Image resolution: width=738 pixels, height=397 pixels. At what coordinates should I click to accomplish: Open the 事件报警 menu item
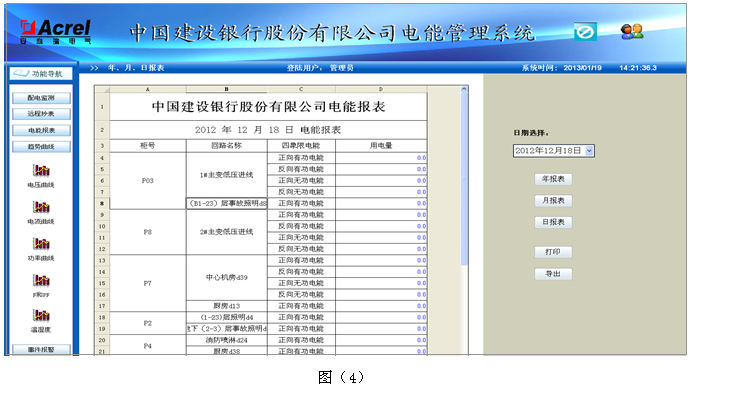tap(41, 349)
